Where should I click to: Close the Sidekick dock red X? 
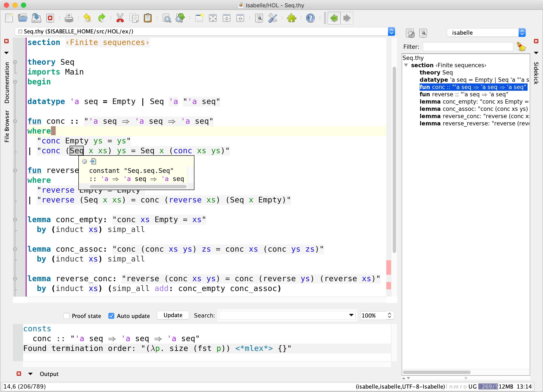pyautogui.click(x=536, y=41)
